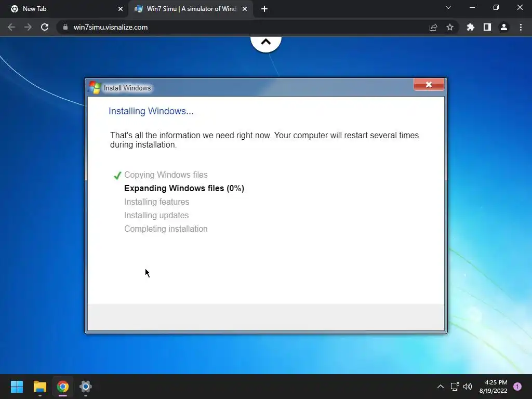532x399 pixels.
Task: Collapse simulator with the up chevron button
Action: click(266, 43)
